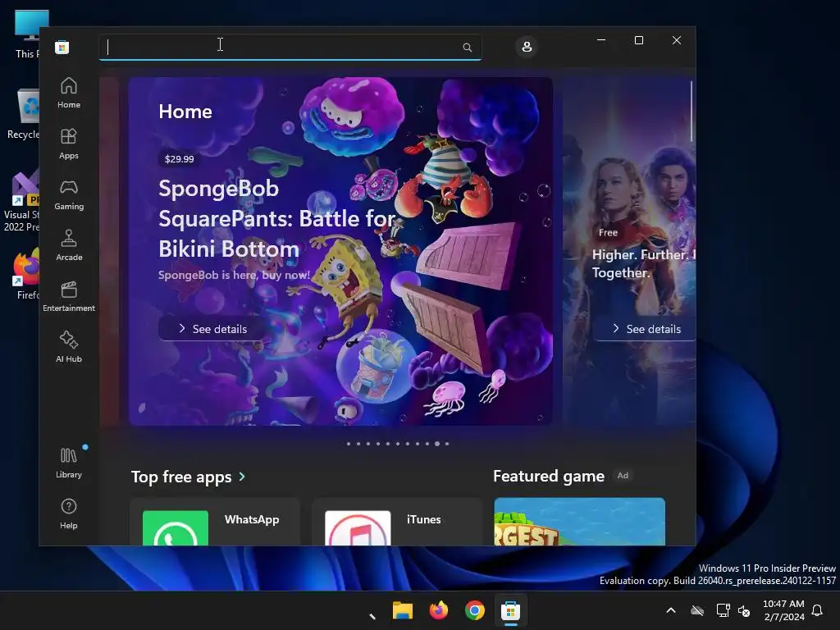Screen dimensions: 840x630
Task: Launch Google Chrome from the taskbar
Action: [475, 610]
